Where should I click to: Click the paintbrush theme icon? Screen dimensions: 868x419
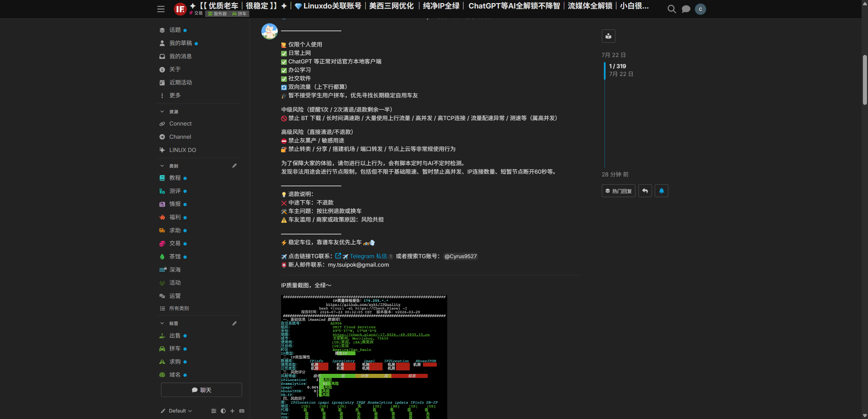[x=163, y=411]
